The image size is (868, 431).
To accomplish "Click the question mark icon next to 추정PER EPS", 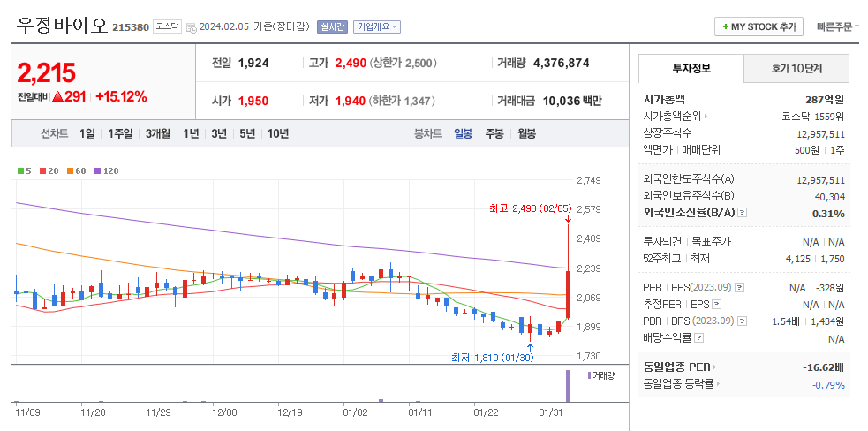I will tap(716, 304).
